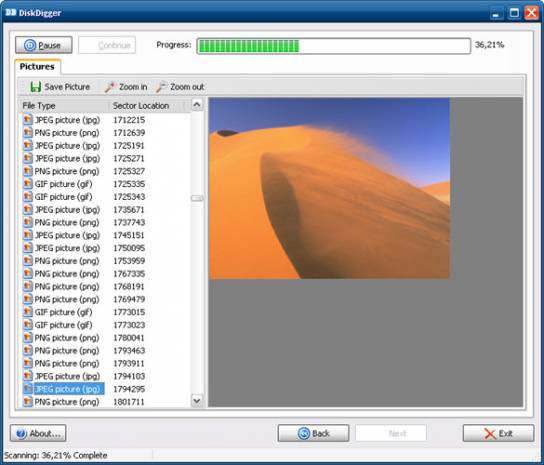
Task: Click the GIF file icon at sector 1725335
Action: click(x=27, y=184)
